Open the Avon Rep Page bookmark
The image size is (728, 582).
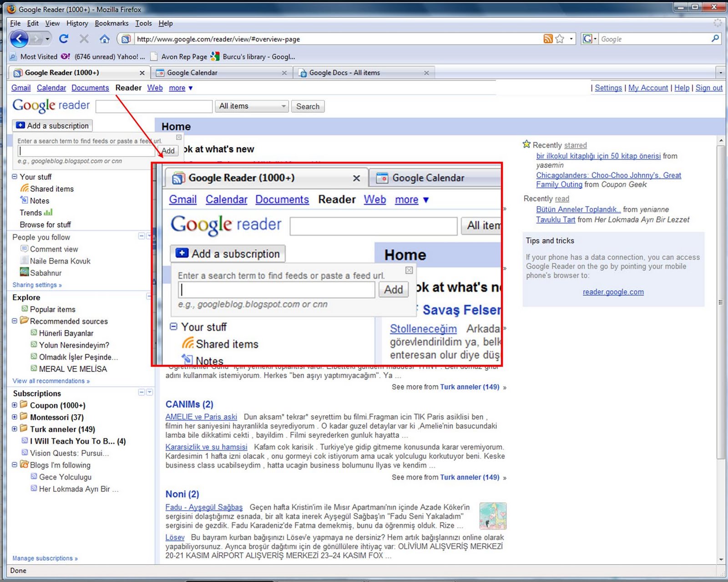click(x=179, y=57)
